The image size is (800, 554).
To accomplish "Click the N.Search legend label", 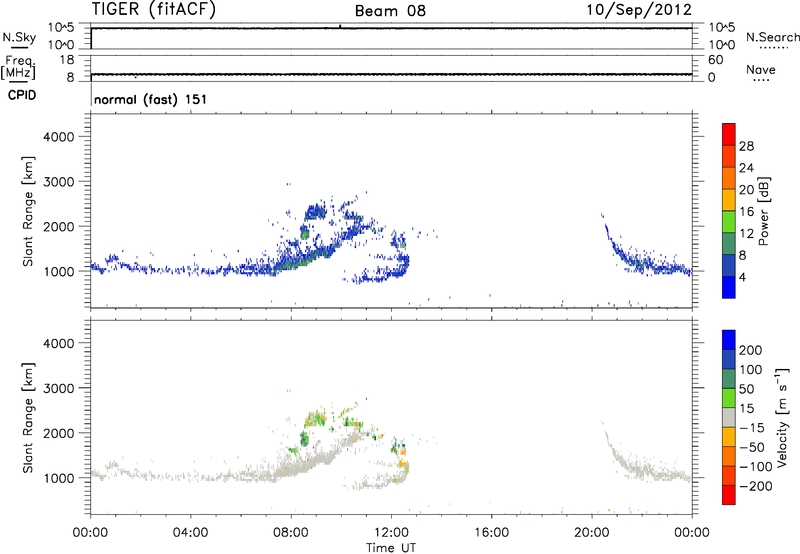I will click(x=773, y=37).
